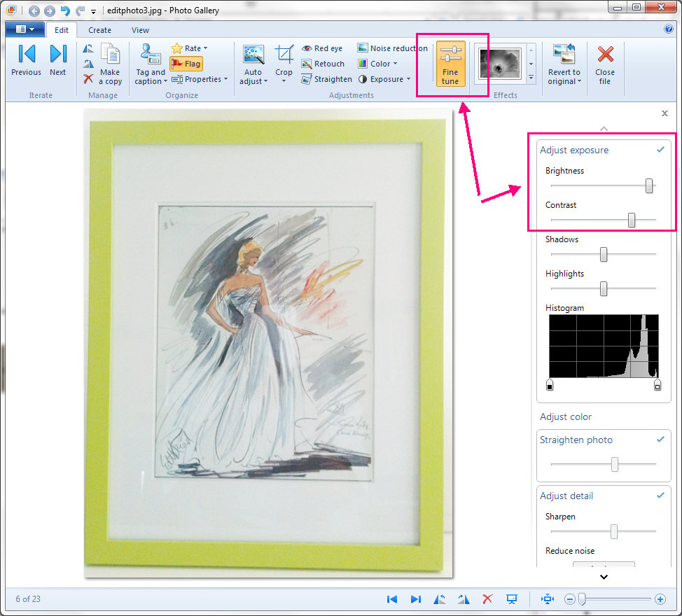Apply the Straighten adjustment

(327, 79)
